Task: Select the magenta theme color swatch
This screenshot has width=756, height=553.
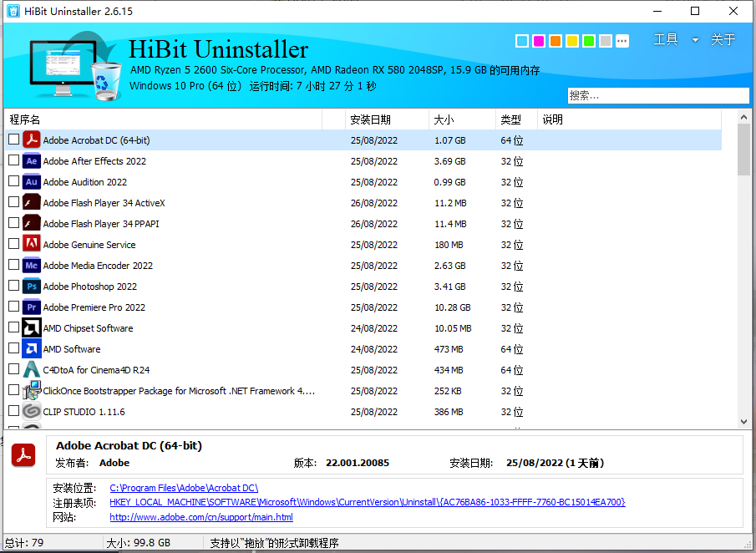Action: [539, 40]
